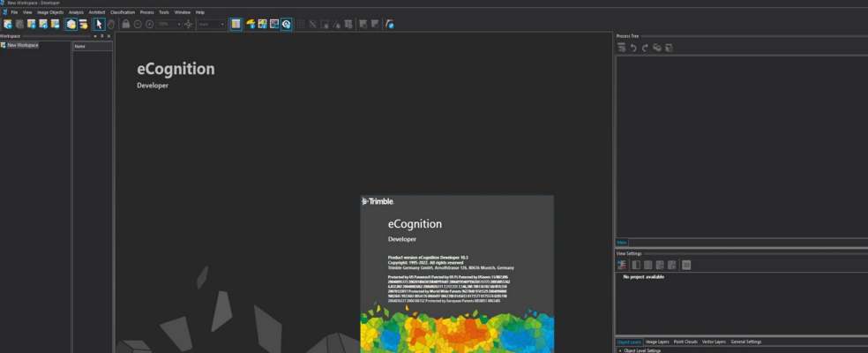Screen dimensions: 868x353
Task: Switch to the Image Layers tab
Action: click(657, 342)
